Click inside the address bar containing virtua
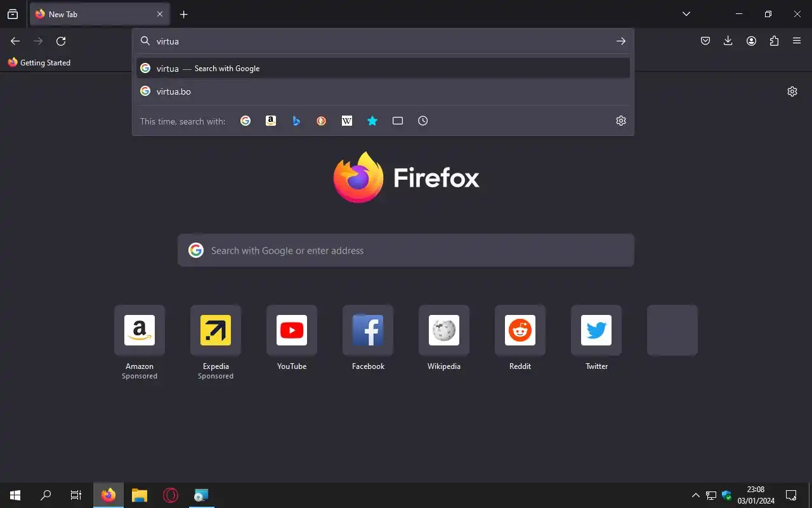812x508 pixels. (x=383, y=41)
